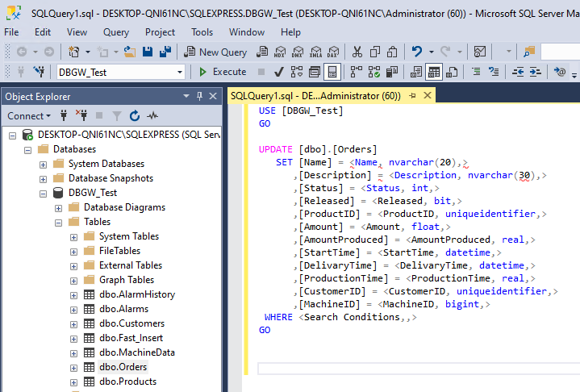The height and width of the screenshot is (392, 580).
Task: Parse query with the checkmark icon
Action: click(x=279, y=72)
